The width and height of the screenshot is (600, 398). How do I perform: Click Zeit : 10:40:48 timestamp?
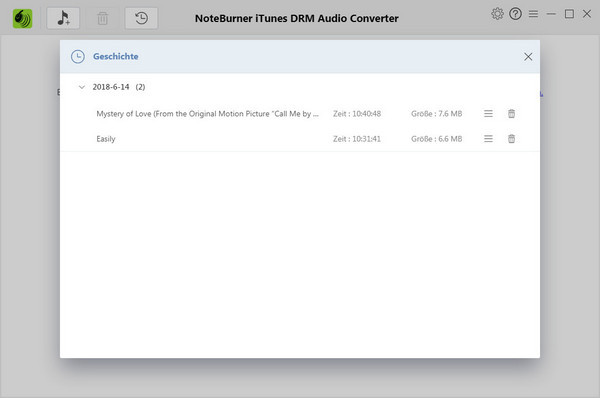[357, 114]
